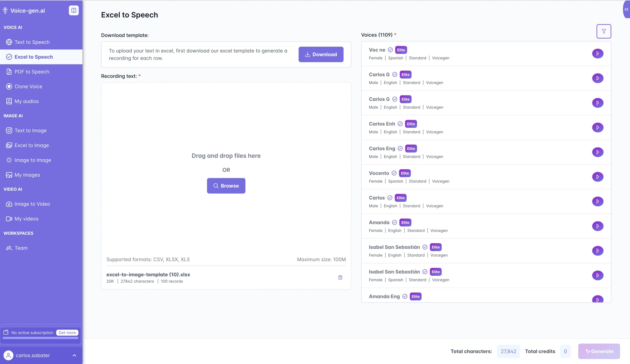The height and width of the screenshot is (364, 630).
Task: Click the subscription usage progress bar
Action: click(41, 338)
